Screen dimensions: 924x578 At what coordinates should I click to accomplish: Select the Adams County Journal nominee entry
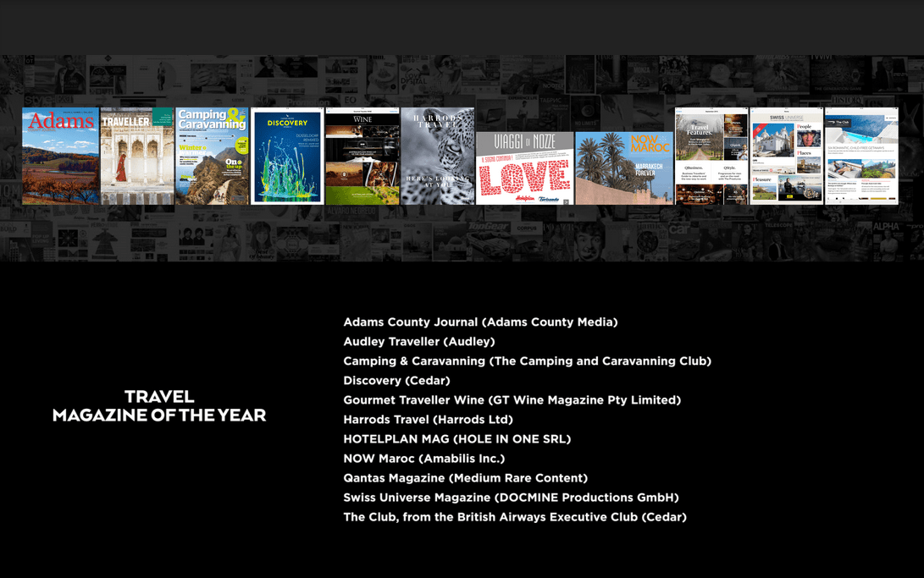480,322
